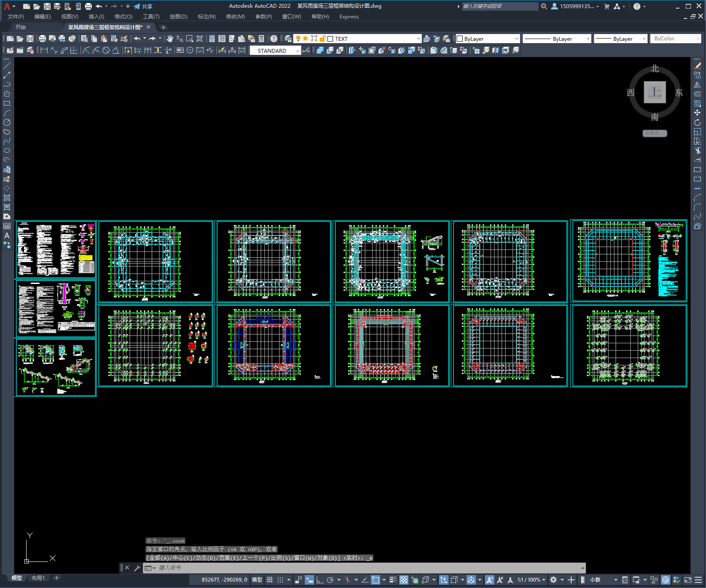706x588 pixels.
Task: Open the Layer Properties Manager icon
Action: pos(288,39)
